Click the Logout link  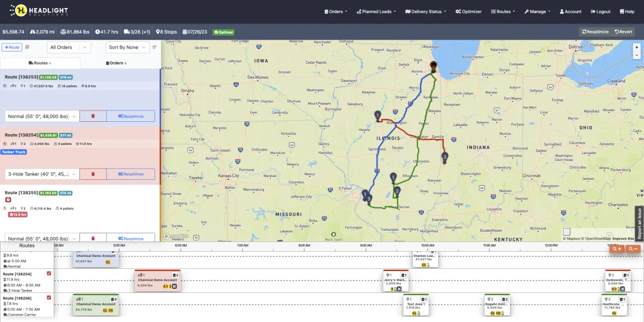pyautogui.click(x=600, y=11)
